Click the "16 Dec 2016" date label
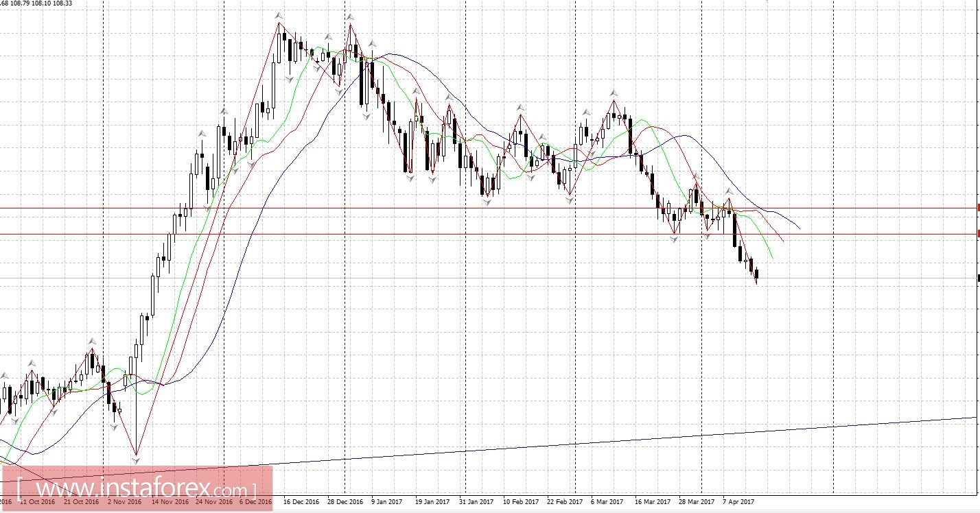Viewport: 980px width, 513px height. (x=301, y=502)
